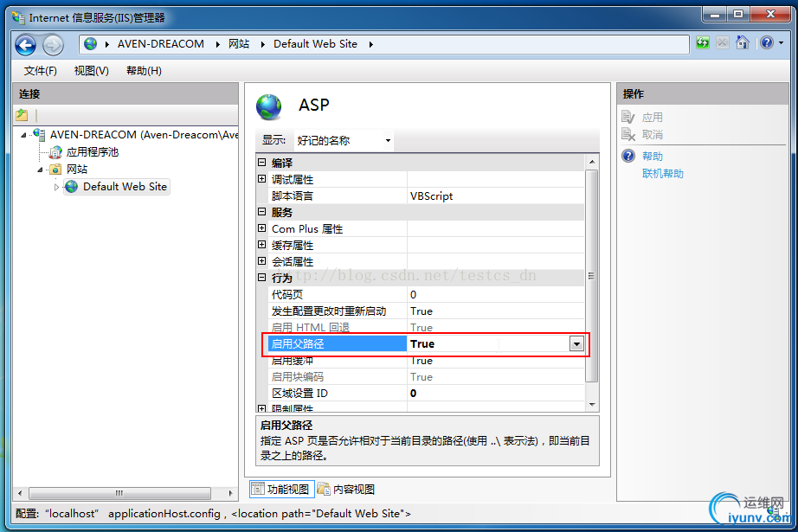Click property grid scroll up arrow
This screenshot has width=798, height=532.
click(x=591, y=162)
